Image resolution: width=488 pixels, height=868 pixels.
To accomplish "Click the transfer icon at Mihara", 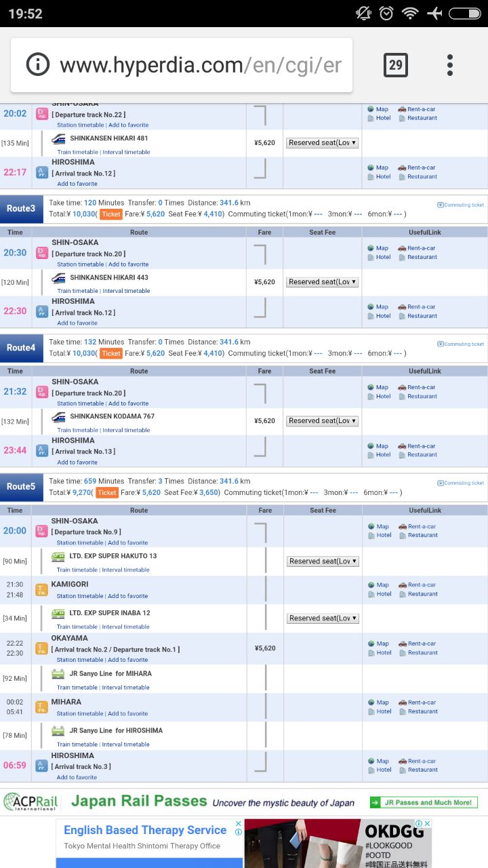I will (42, 707).
